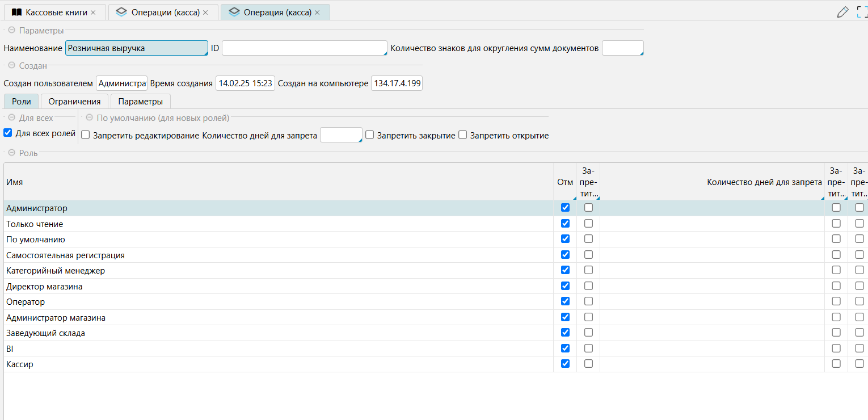Collapse the Роль section
The height and width of the screenshot is (420, 868).
click(x=11, y=153)
